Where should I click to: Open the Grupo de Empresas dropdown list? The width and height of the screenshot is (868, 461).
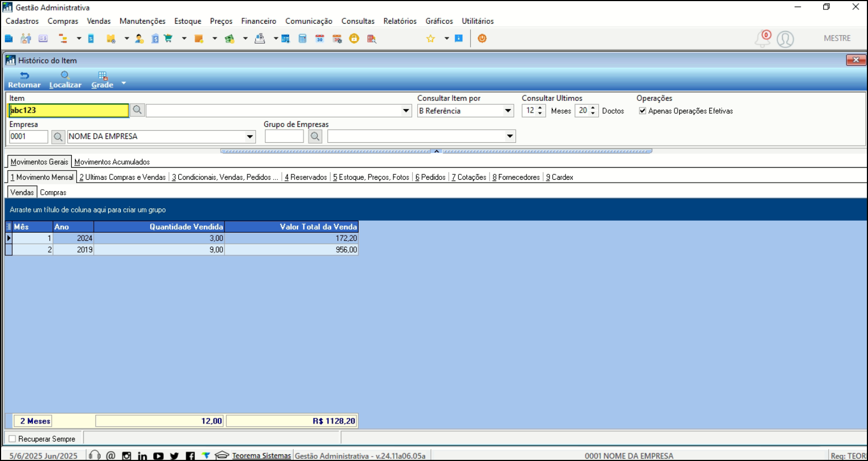click(510, 136)
